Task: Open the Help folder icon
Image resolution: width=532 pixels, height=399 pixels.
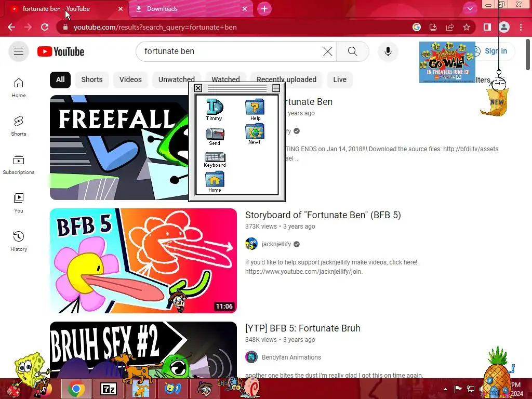Action: click(x=255, y=110)
